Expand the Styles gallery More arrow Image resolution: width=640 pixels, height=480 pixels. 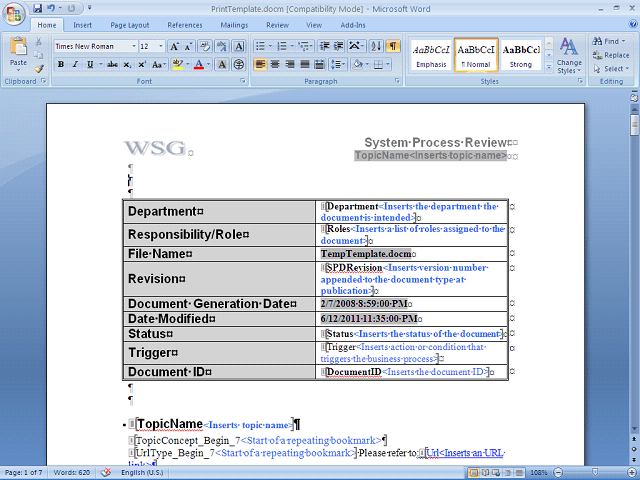click(x=549, y=67)
